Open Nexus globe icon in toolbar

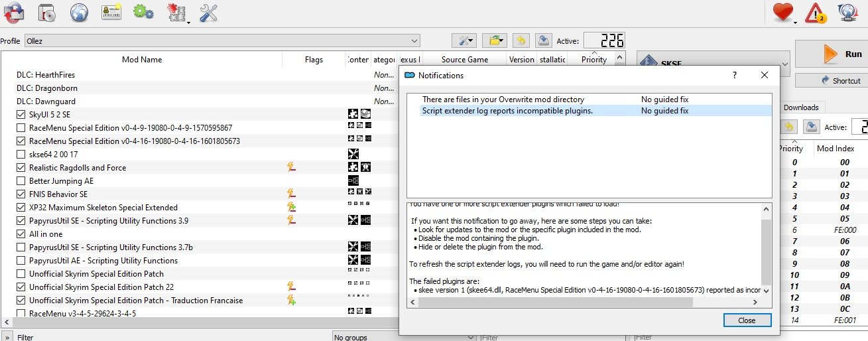pos(80,13)
